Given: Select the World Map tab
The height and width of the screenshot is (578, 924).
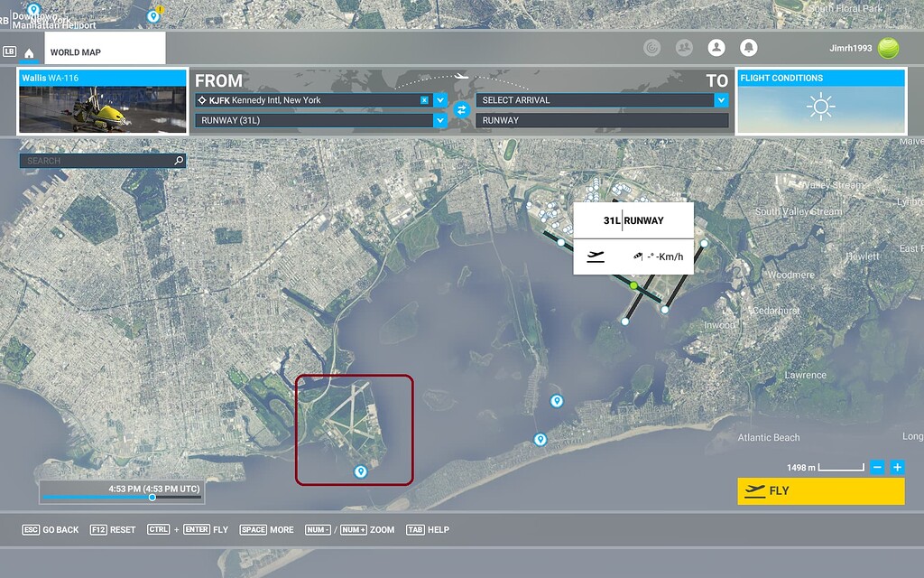Looking at the screenshot, I should click(105, 51).
